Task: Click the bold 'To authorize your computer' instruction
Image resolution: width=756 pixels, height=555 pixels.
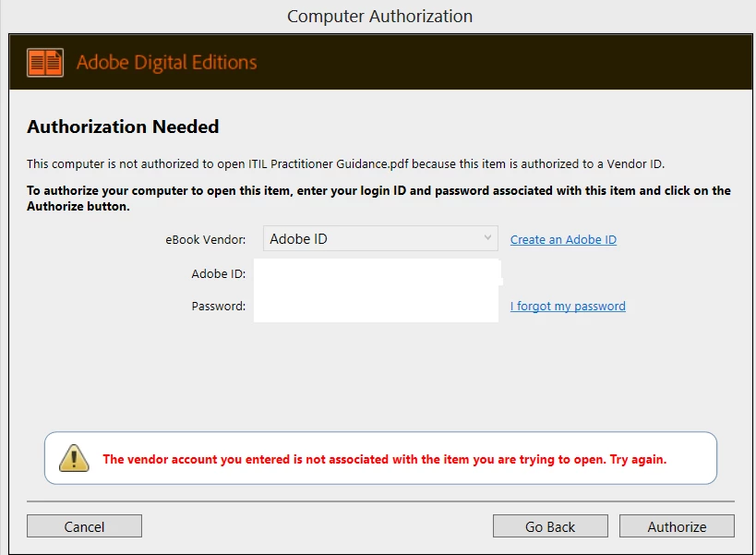Action: 379,199
